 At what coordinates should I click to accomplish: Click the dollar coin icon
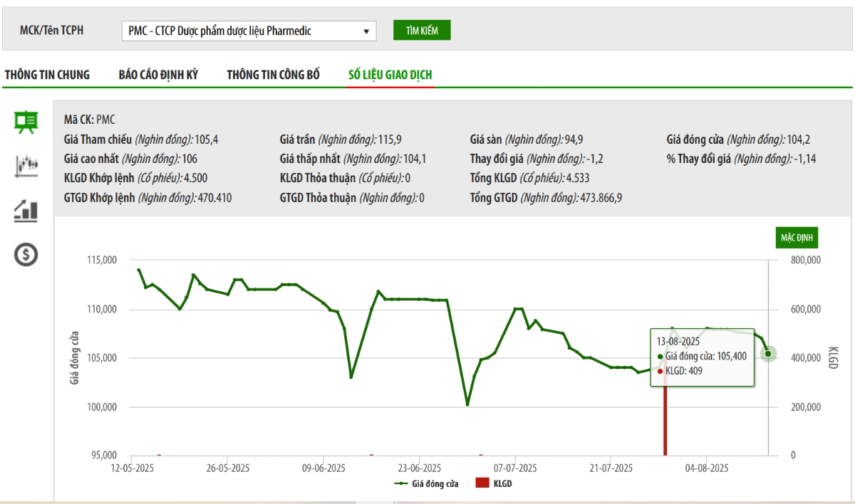click(x=26, y=254)
